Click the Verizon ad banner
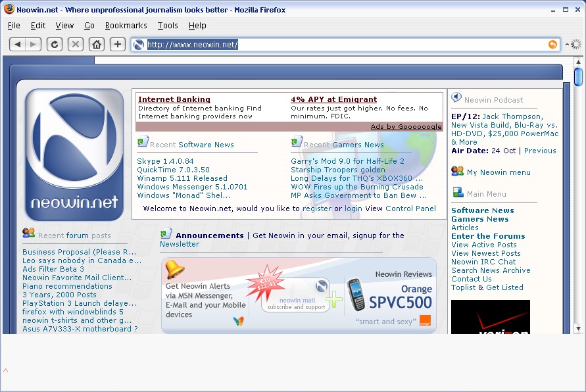 pyautogui.click(x=491, y=317)
